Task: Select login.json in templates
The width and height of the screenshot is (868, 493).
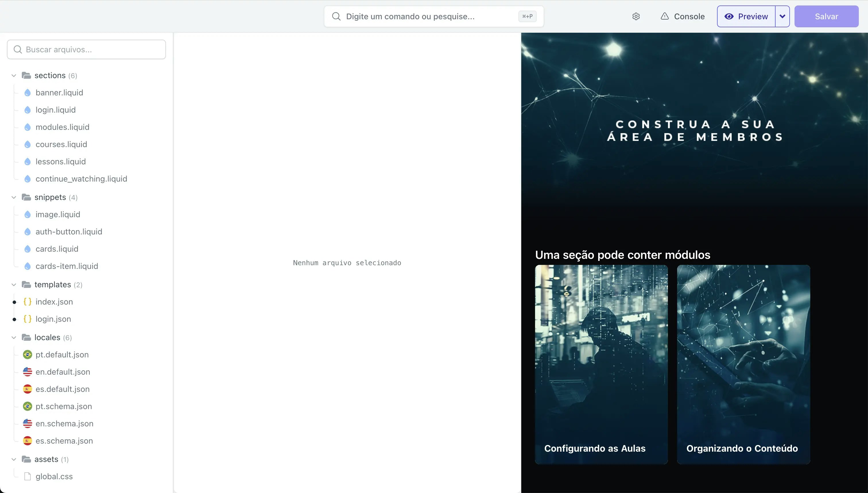Action: (x=53, y=319)
